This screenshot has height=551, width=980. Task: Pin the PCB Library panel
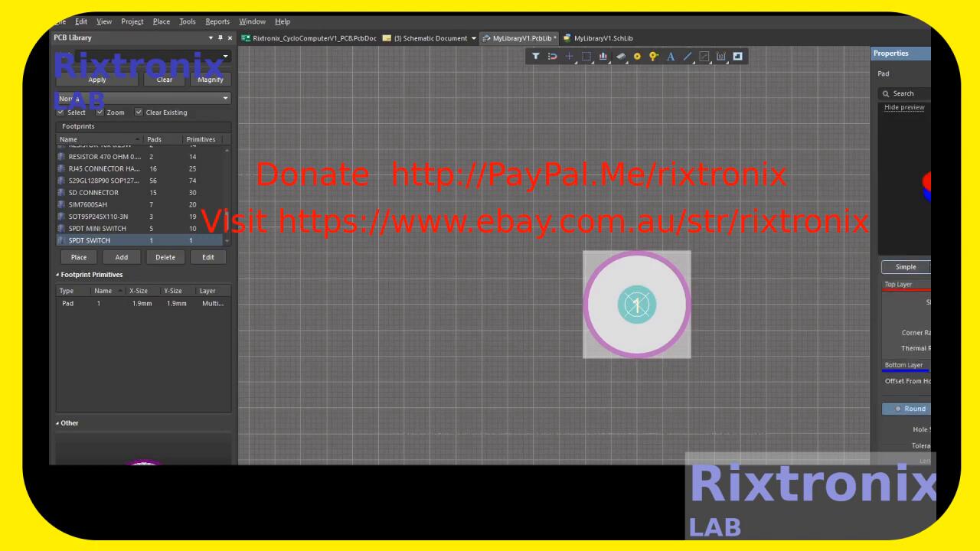tap(220, 38)
